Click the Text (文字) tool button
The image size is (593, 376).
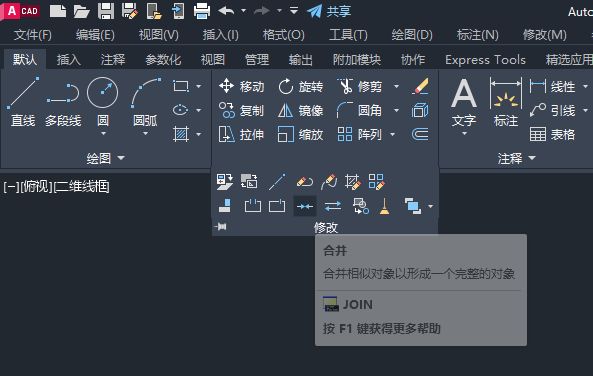464,102
